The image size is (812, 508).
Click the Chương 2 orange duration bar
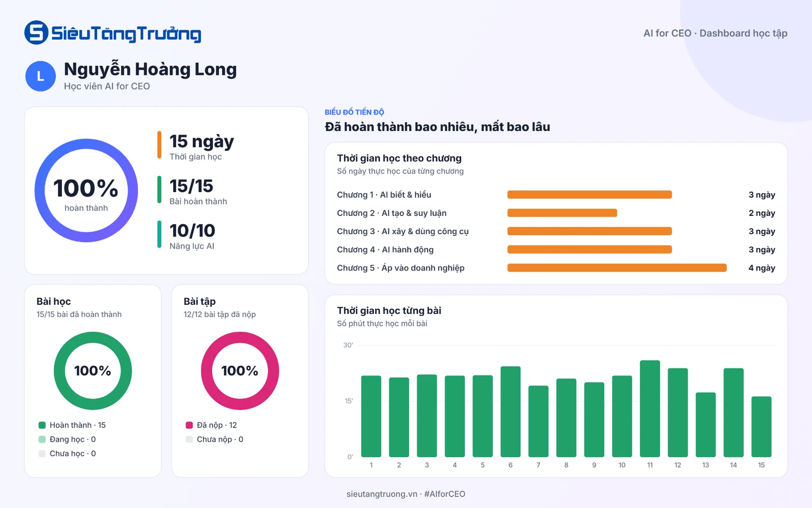(x=562, y=213)
